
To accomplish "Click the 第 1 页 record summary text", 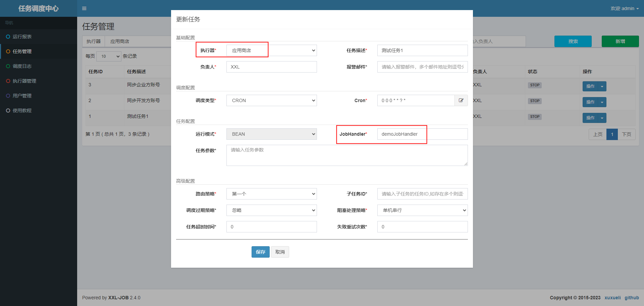I will point(117,134).
